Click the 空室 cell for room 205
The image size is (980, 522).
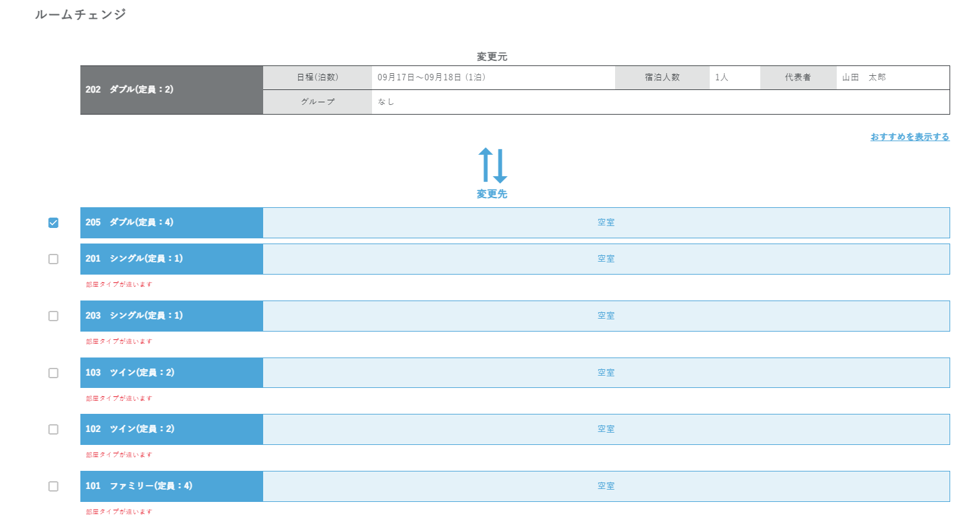[606, 222]
